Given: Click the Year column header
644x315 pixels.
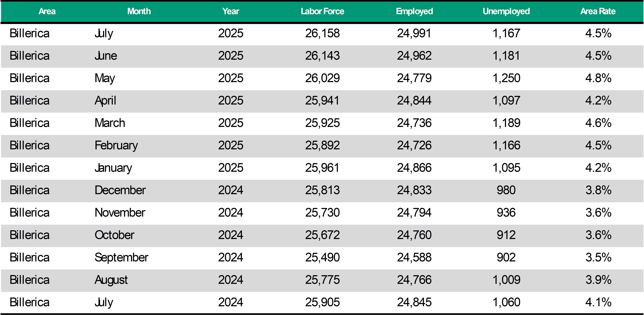Looking at the screenshot, I should (231, 11).
